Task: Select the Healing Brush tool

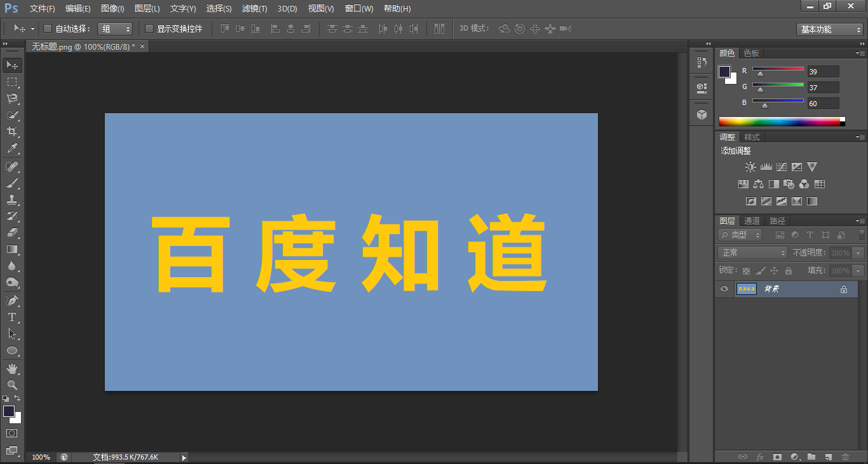Action: point(12,167)
